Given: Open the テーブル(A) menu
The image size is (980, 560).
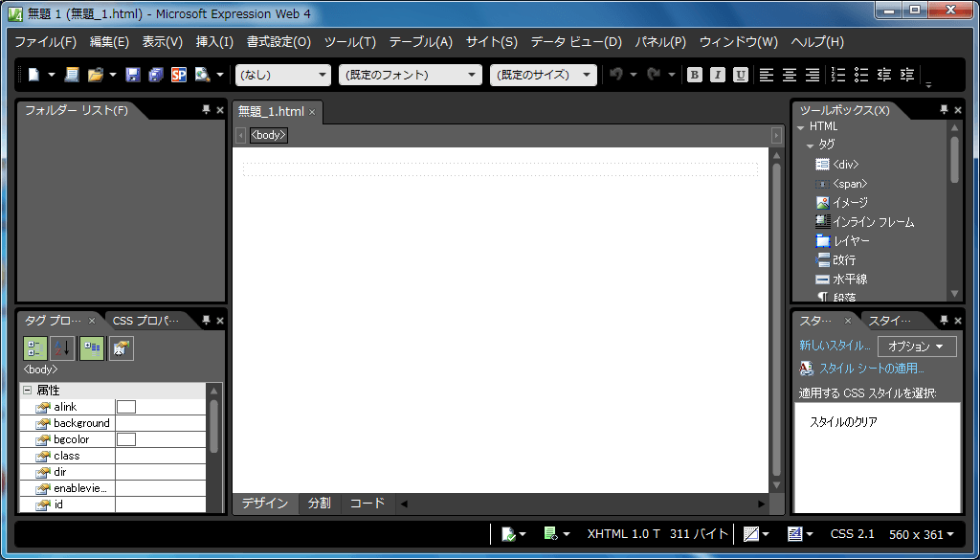Looking at the screenshot, I should (x=421, y=42).
